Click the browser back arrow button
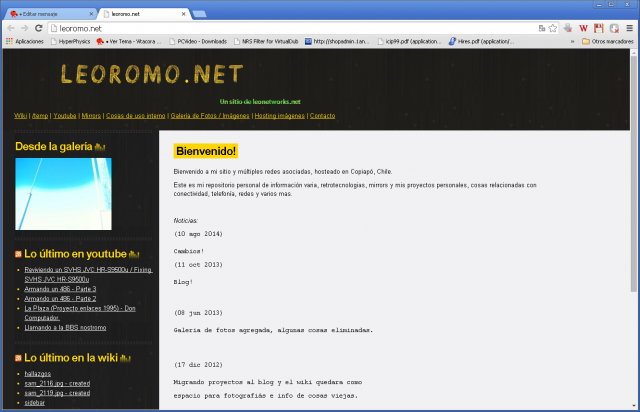The height and width of the screenshot is (412, 640). click(11, 28)
